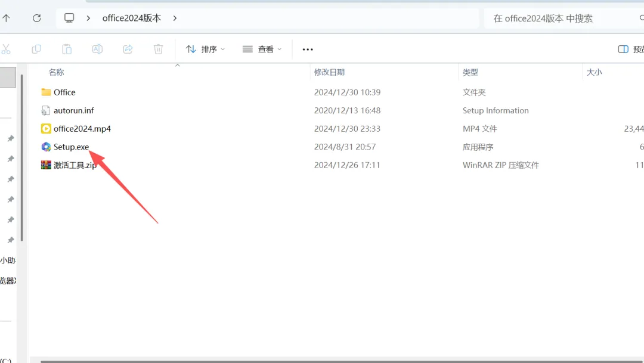Sort by 大小 column header
Viewport: 644px width, 363px height.
(595, 72)
